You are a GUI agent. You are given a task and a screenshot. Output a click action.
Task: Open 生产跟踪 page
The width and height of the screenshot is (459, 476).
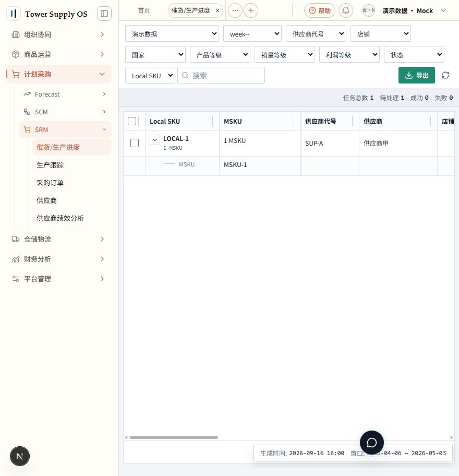tap(72, 165)
